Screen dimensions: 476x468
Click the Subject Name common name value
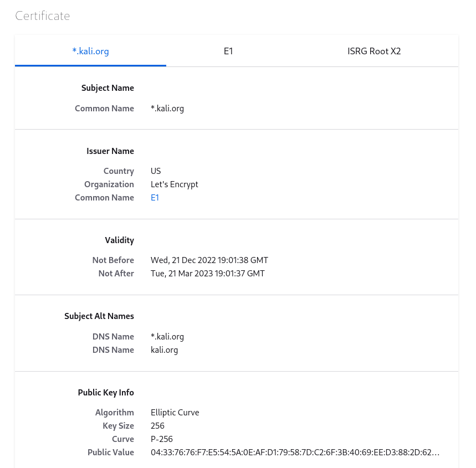167,109
